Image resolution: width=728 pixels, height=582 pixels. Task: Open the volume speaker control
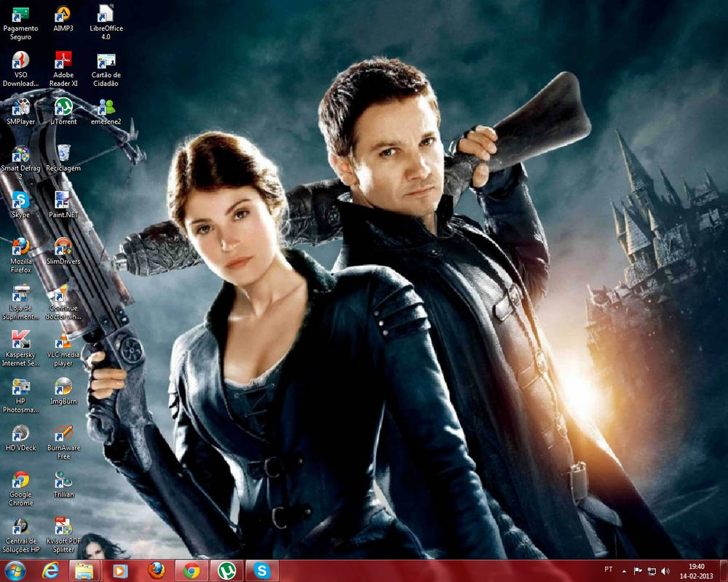665,571
